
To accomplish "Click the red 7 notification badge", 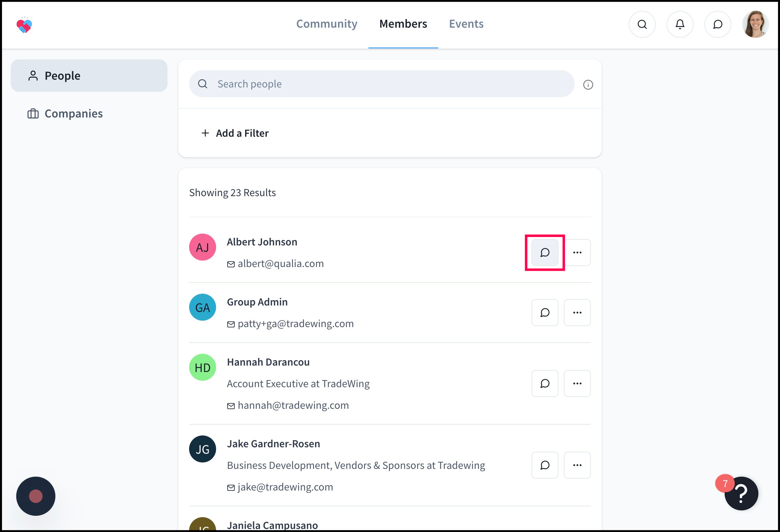I will tap(725, 483).
